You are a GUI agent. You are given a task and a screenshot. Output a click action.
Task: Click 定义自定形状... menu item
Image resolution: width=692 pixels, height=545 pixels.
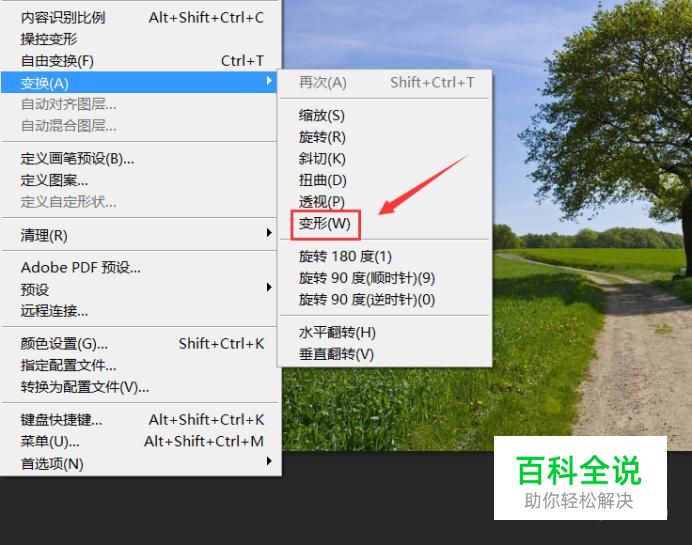click(x=140, y=202)
